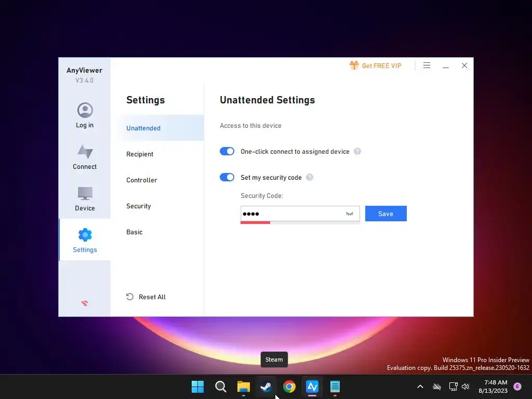Screen dimensions: 532x399
Task: Expand hidden system tray icons
Action: (420, 387)
